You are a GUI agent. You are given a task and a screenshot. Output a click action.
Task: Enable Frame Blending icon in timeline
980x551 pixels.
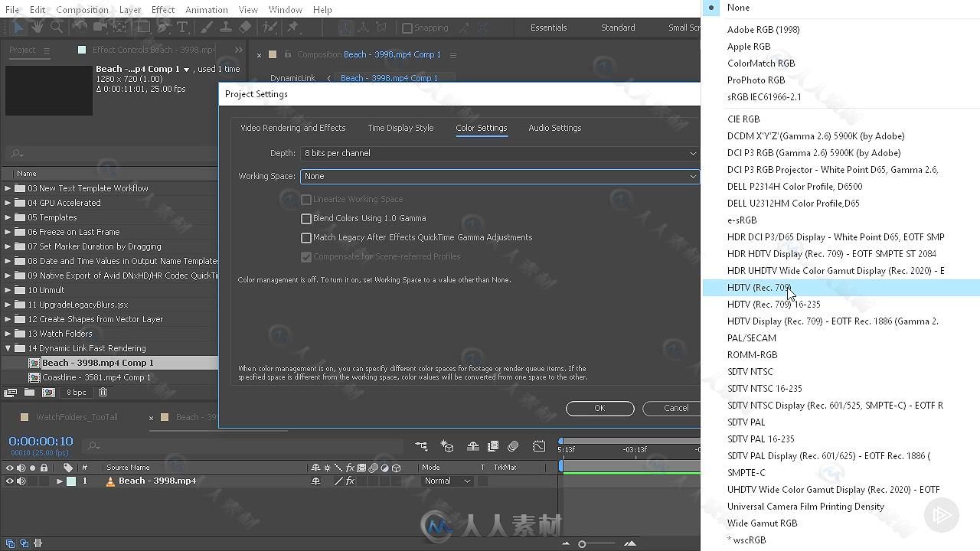(x=493, y=446)
